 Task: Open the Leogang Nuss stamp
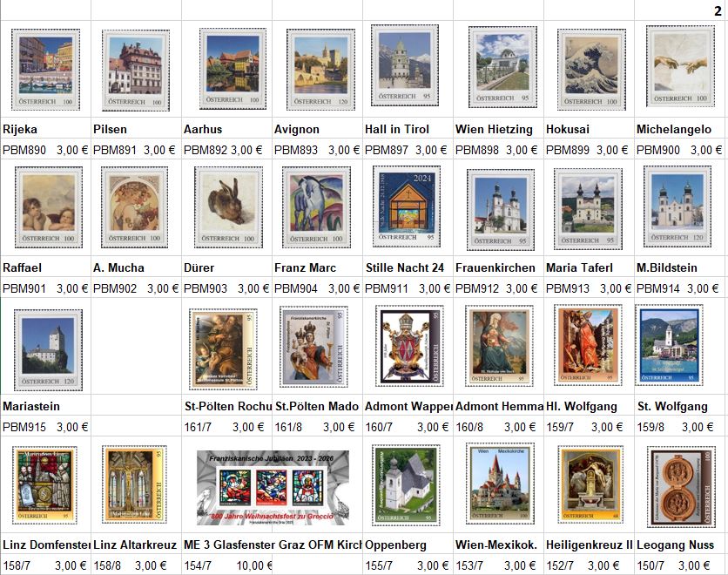tap(681, 487)
